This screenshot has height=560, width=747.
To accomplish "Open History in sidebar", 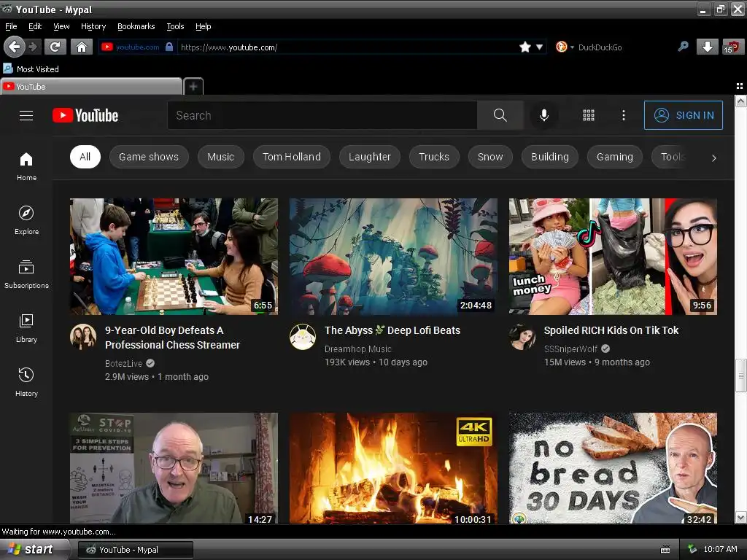I will tap(27, 382).
